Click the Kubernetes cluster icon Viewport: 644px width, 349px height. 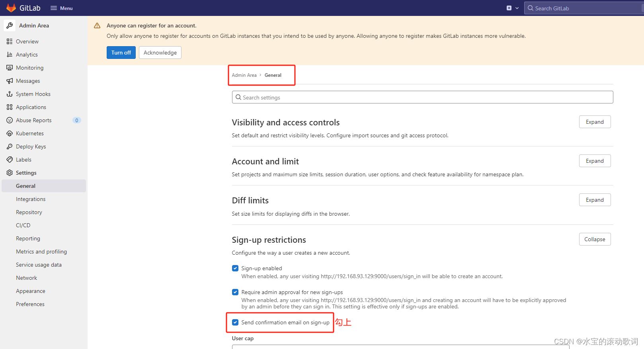[x=10, y=133]
